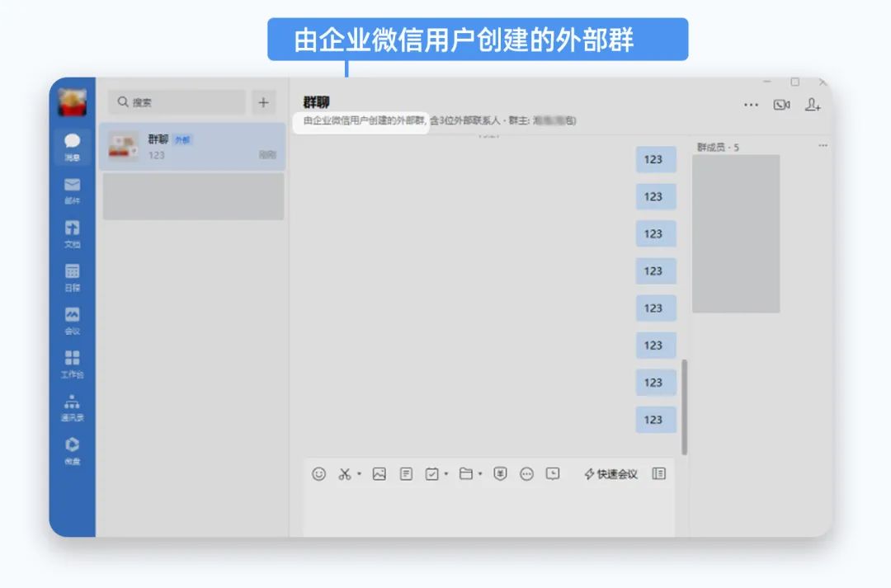Open the Workbench (工作台) sidebar icon
This screenshot has height=588, width=891.
click(72, 364)
